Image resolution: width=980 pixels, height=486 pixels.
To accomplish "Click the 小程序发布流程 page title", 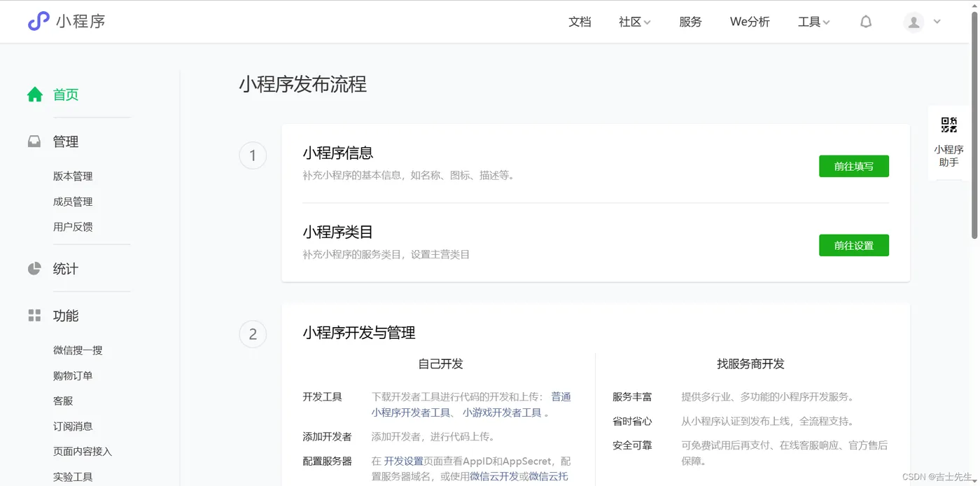I will pos(302,85).
